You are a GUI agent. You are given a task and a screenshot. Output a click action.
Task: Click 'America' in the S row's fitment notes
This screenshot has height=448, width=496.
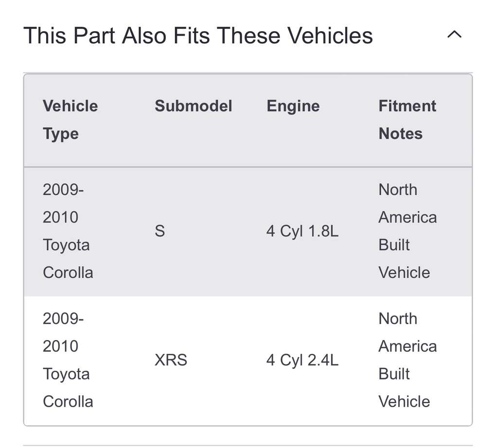407,217
